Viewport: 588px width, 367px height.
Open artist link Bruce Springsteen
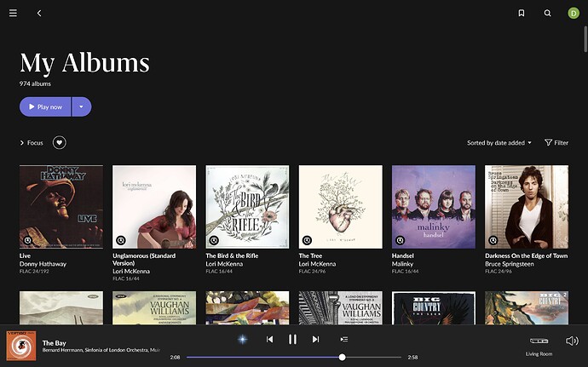510,264
